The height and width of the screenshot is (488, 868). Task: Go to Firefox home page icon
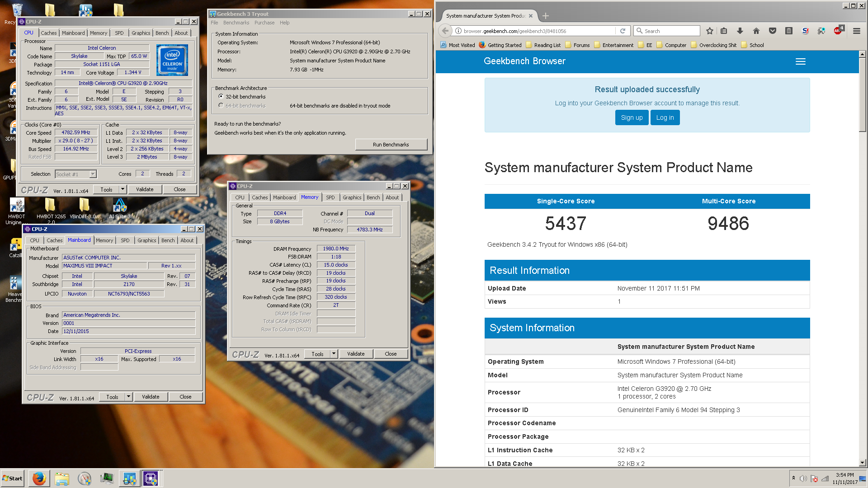[756, 31]
